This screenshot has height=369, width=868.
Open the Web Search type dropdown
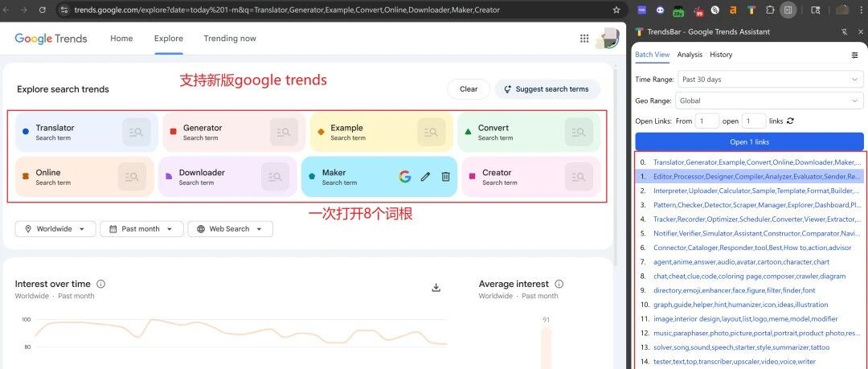coord(231,229)
